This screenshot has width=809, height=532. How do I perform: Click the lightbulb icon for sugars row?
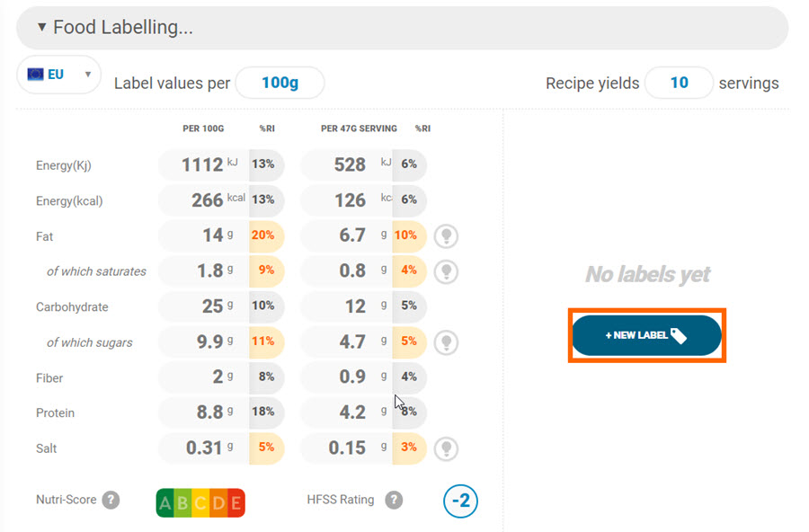pos(446,342)
